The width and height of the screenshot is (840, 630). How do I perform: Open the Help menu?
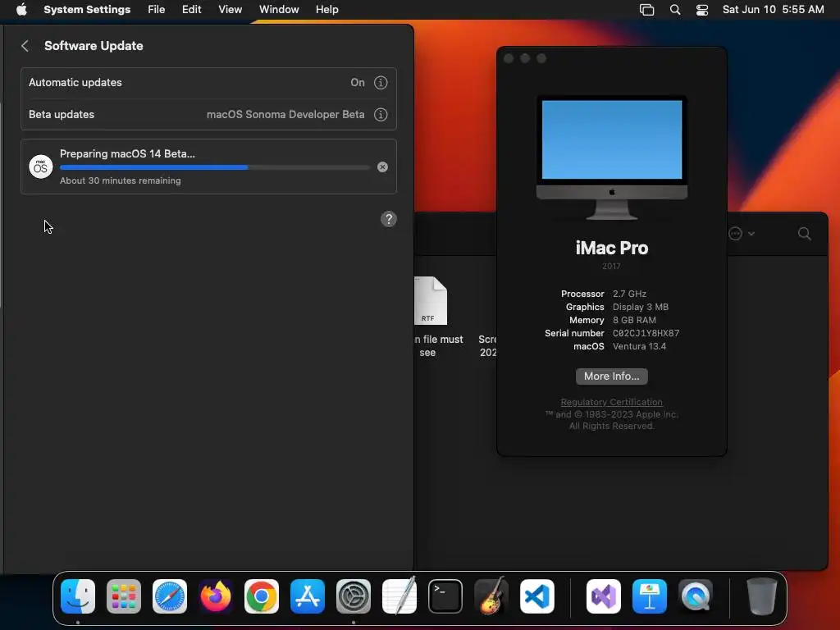pyautogui.click(x=326, y=10)
